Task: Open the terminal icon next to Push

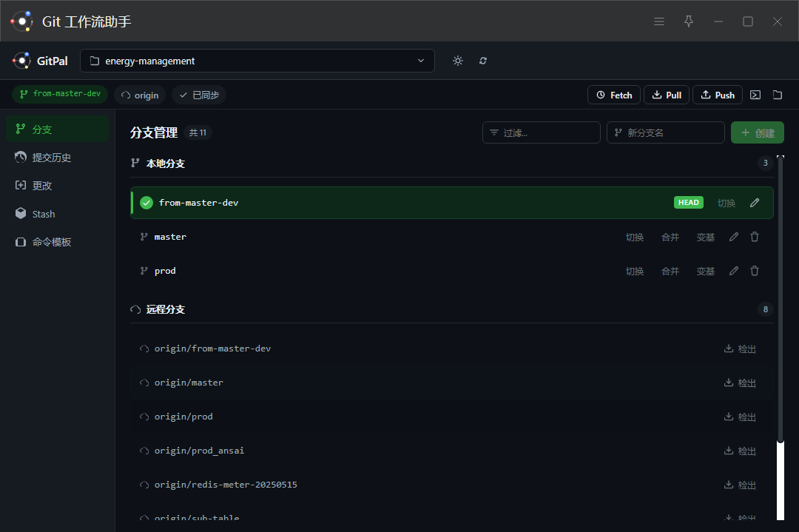Action: coord(755,95)
